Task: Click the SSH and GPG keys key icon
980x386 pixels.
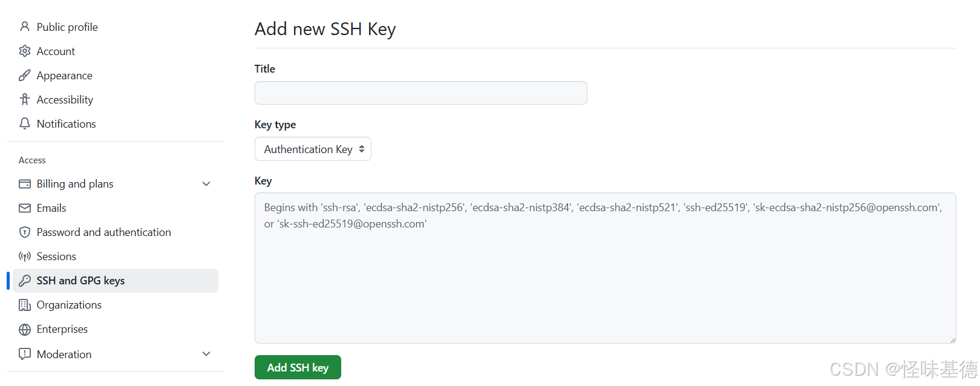Action: (x=24, y=280)
